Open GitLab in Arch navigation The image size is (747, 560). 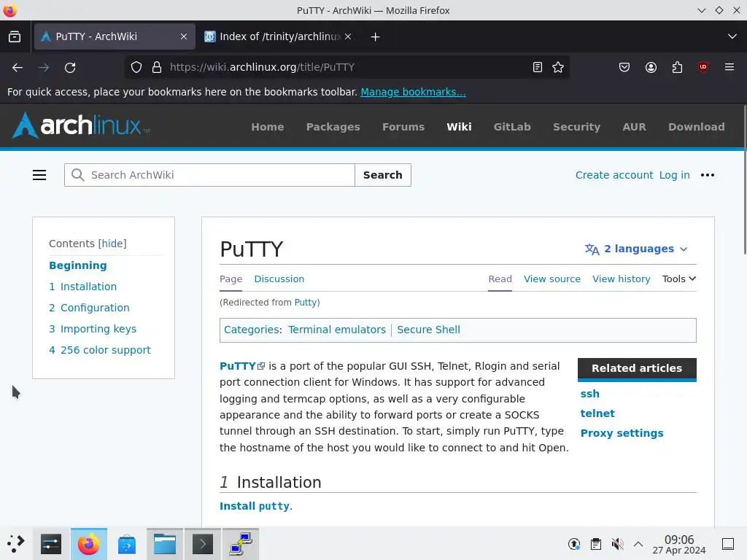[512, 127]
